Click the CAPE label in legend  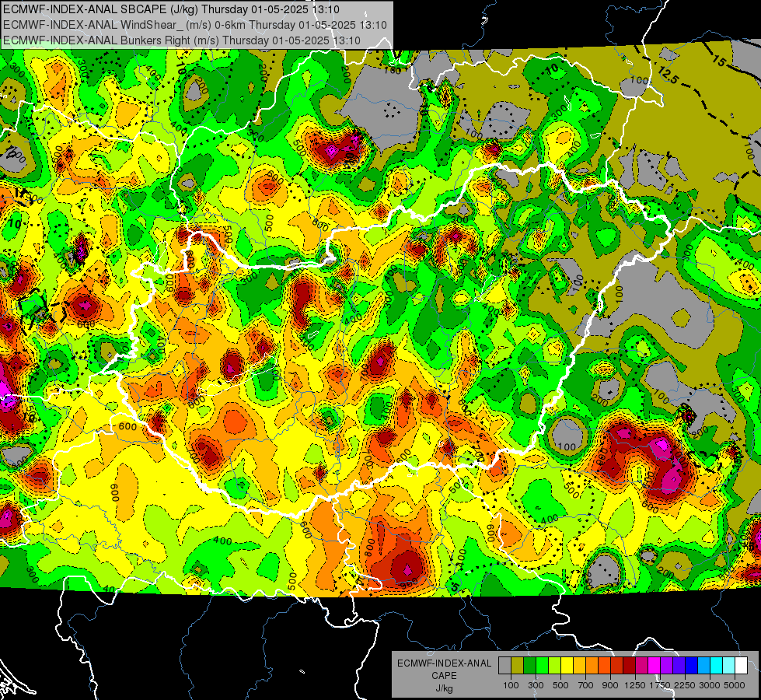point(444,675)
